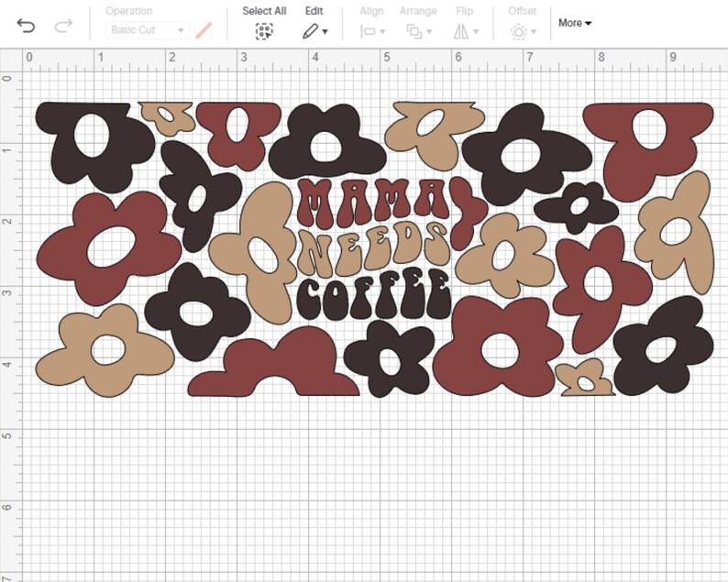Image resolution: width=728 pixels, height=582 pixels.
Task: Expand the Arrange dropdown arrow
Action: pos(429,31)
